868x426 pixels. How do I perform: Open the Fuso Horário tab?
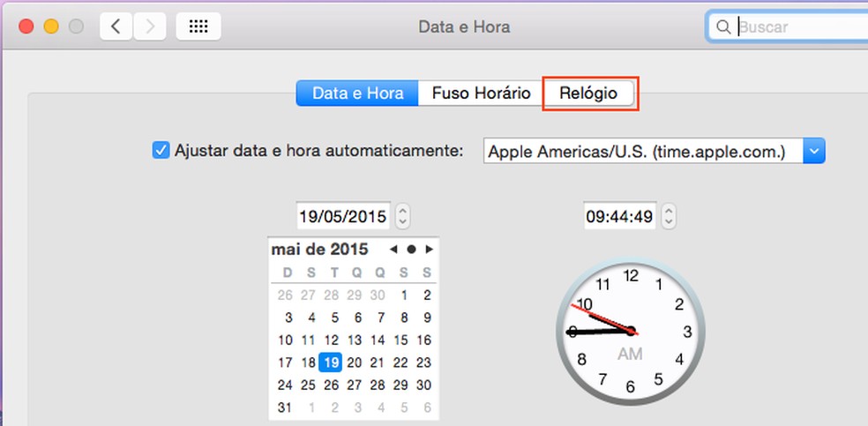tap(481, 93)
